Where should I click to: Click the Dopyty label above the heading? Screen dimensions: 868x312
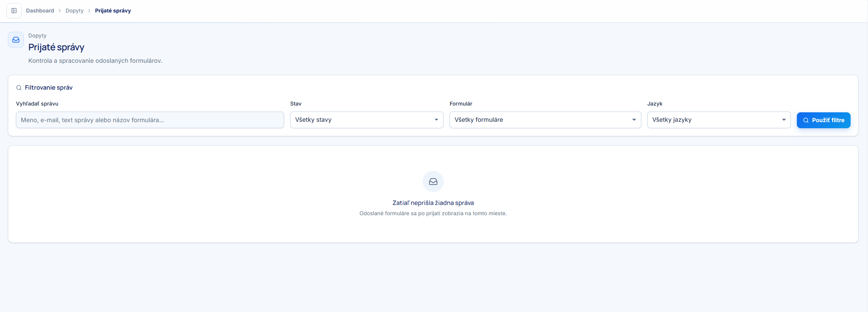[x=37, y=36]
